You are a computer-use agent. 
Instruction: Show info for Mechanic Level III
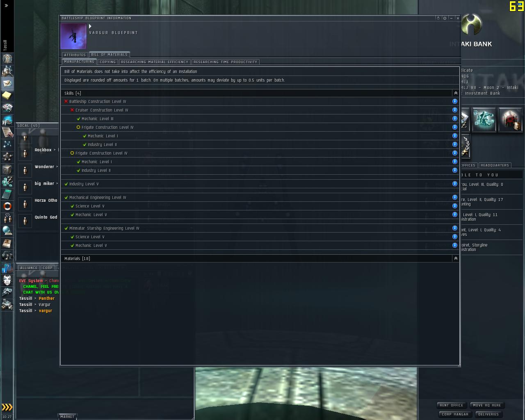coord(454,119)
